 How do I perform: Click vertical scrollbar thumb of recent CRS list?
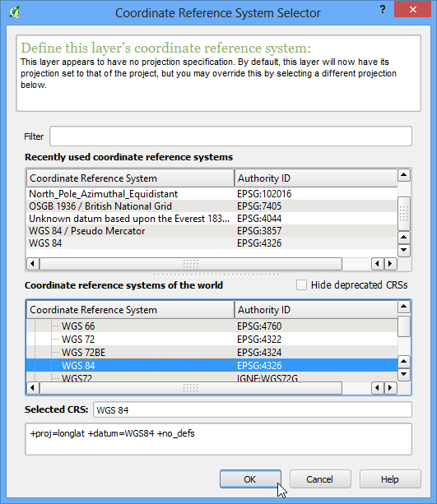(x=404, y=214)
